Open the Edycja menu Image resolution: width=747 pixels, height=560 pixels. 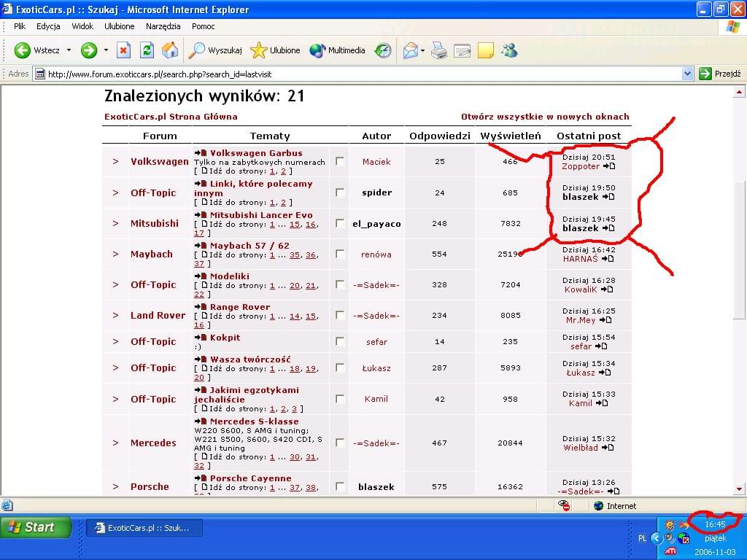pyautogui.click(x=48, y=26)
